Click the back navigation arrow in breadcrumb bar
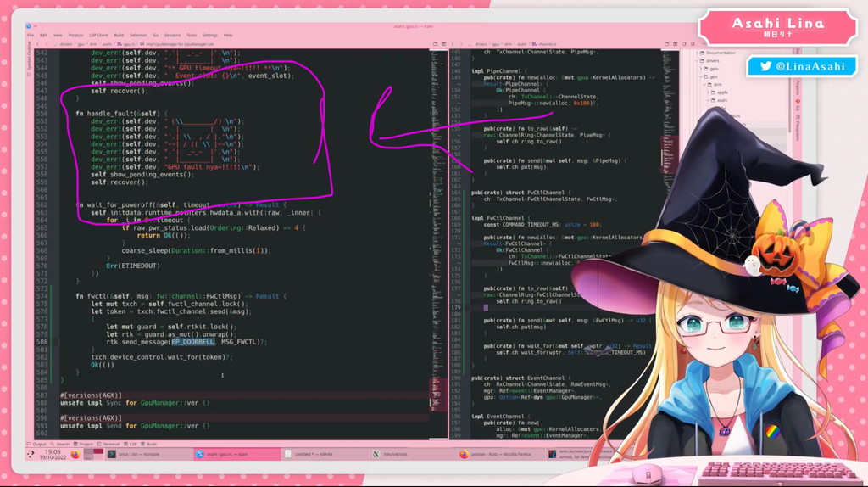The width and height of the screenshot is (868, 487). coord(37,43)
